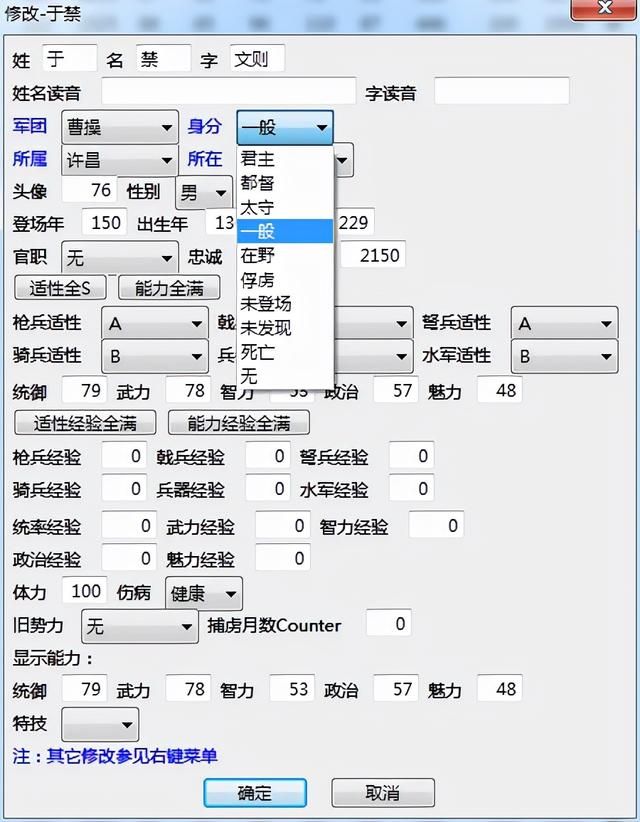Select 君主 in the 身分 dropdown list

285,158
